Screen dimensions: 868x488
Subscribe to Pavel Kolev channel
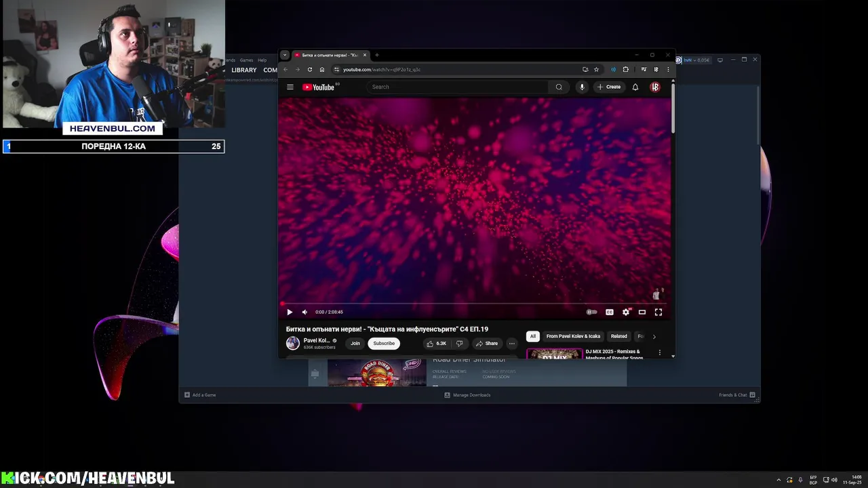pyautogui.click(x=384, y=343)
